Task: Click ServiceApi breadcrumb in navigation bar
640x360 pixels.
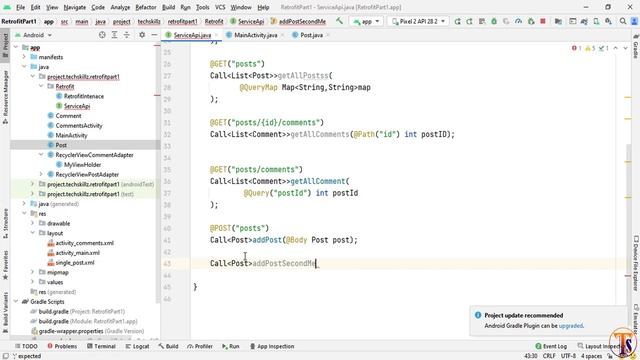Action: 247,21
